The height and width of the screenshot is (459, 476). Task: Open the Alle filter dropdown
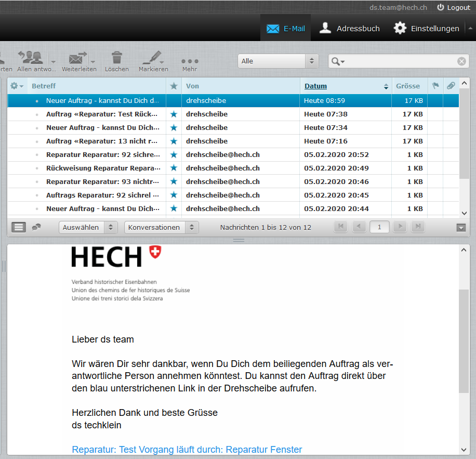(278, 61)
